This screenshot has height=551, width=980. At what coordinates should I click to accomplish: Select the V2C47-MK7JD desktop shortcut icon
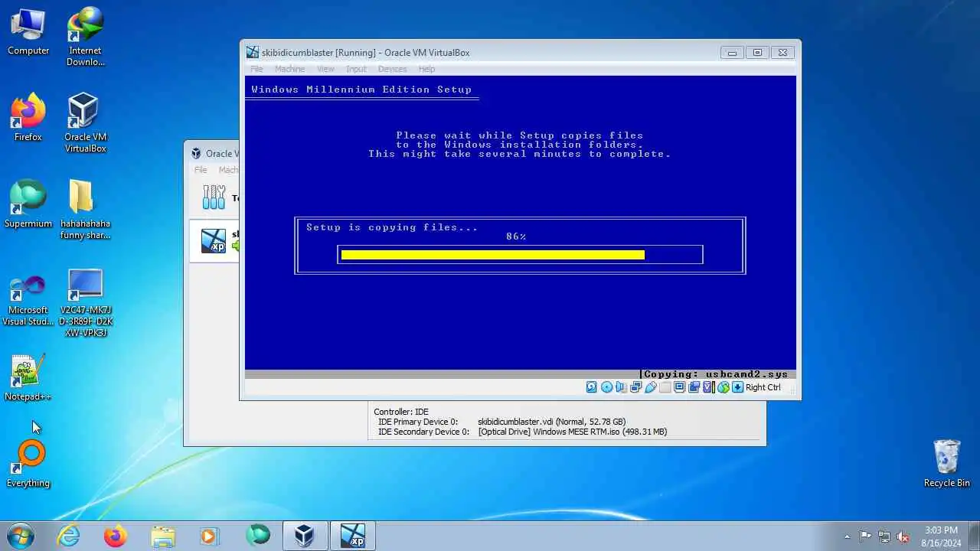click(85, 303)
